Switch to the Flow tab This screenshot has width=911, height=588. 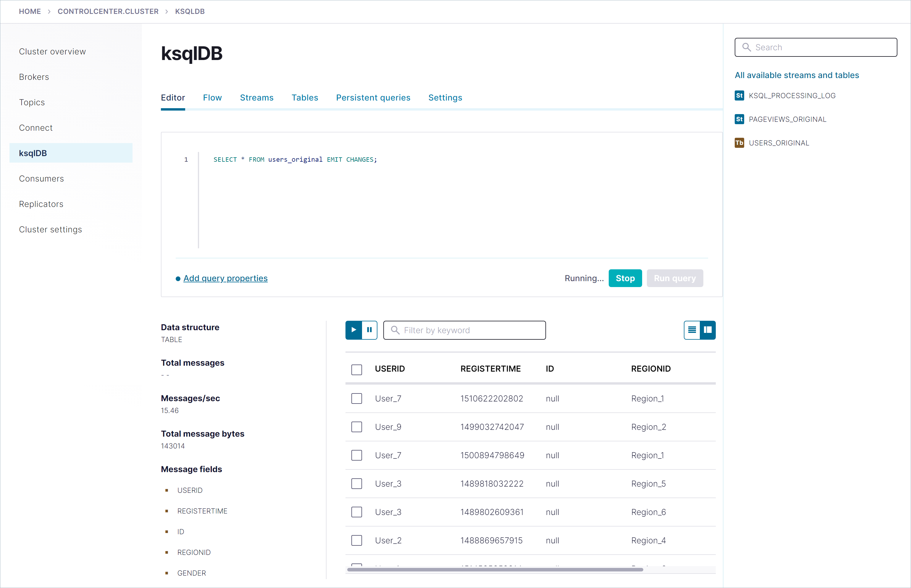(212, 98)
